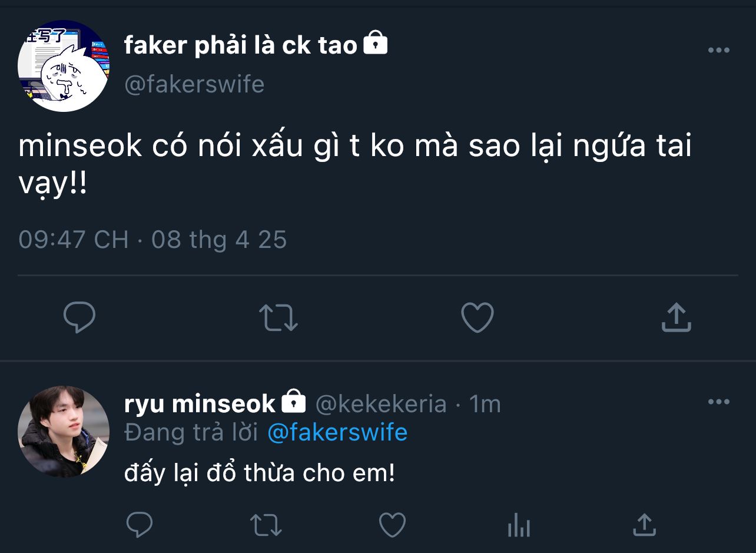
Task: Retweet ryu minseok's reply
Action: coord(266,525)
